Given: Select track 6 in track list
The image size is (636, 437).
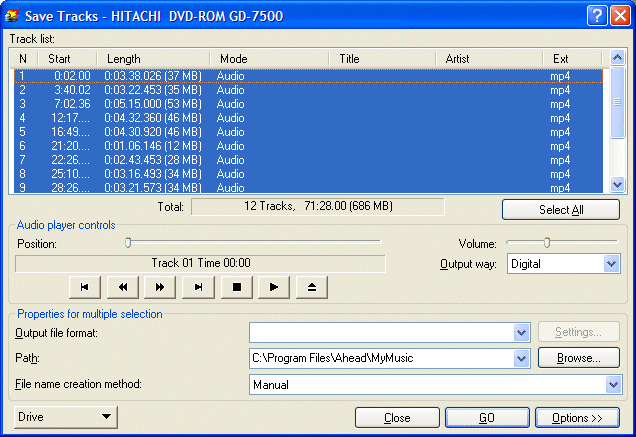Looking at the screenshot, I should tap(308, 146).
